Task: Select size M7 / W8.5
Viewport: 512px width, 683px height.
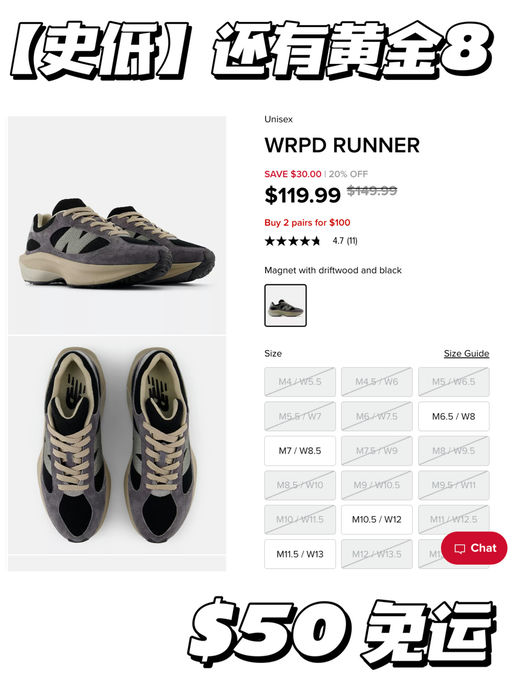Action: (300, 451)
